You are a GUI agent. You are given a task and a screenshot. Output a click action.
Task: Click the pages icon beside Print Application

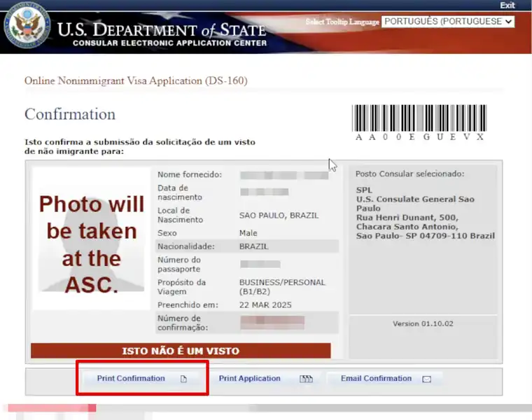tap(306, 379)
